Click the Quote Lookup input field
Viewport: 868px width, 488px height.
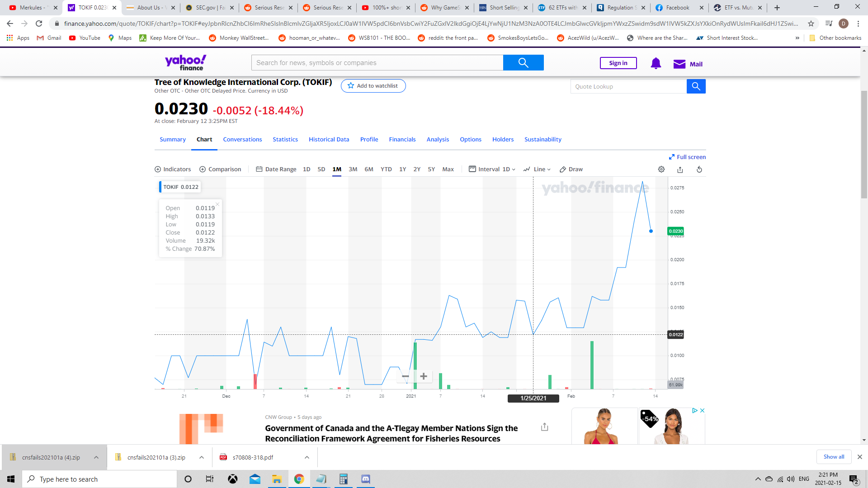click(x=628, y=86)
